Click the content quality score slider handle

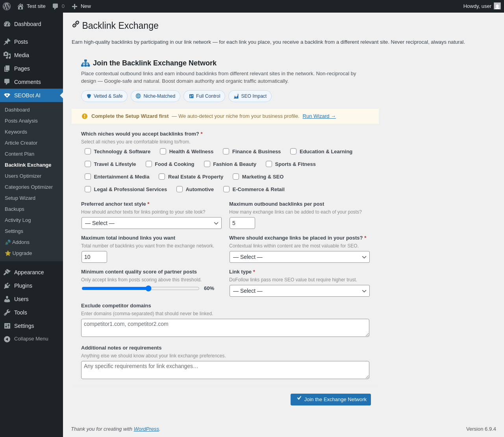tap(148, 288)
